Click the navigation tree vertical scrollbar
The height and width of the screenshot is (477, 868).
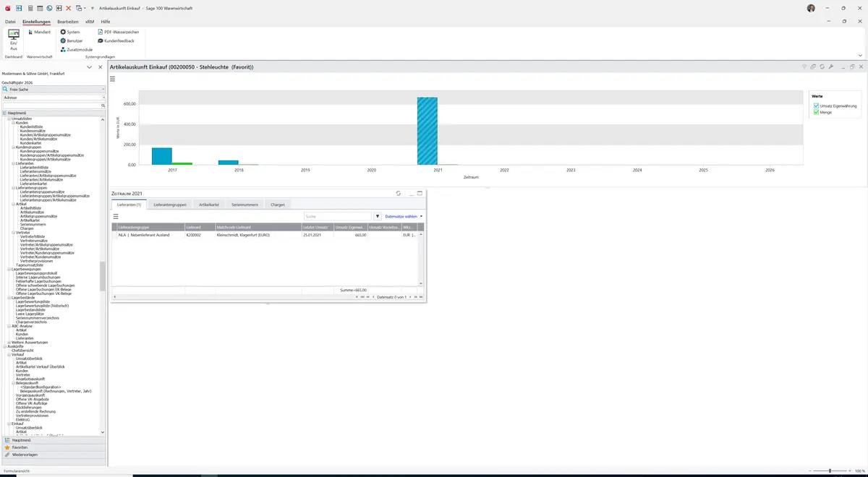tap(103, 275)
